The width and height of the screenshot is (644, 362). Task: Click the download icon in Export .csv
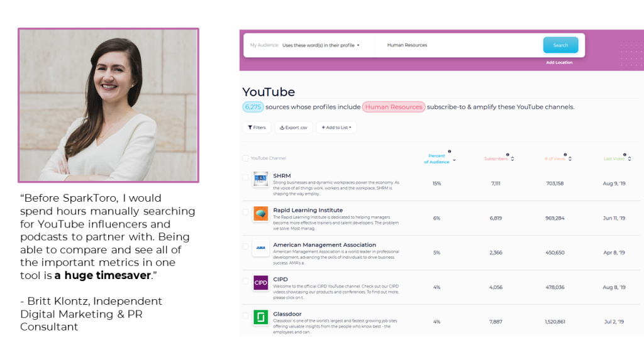click(282, 128)
